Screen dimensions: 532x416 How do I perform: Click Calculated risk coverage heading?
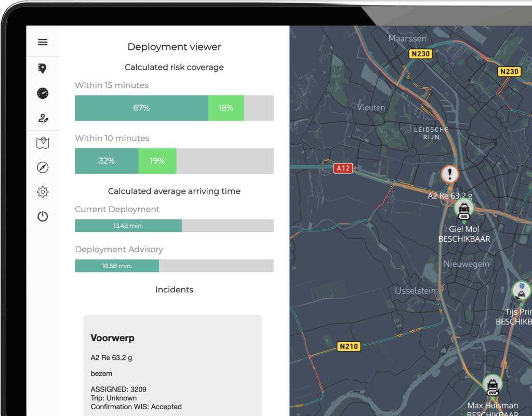(x=174, y=67)
